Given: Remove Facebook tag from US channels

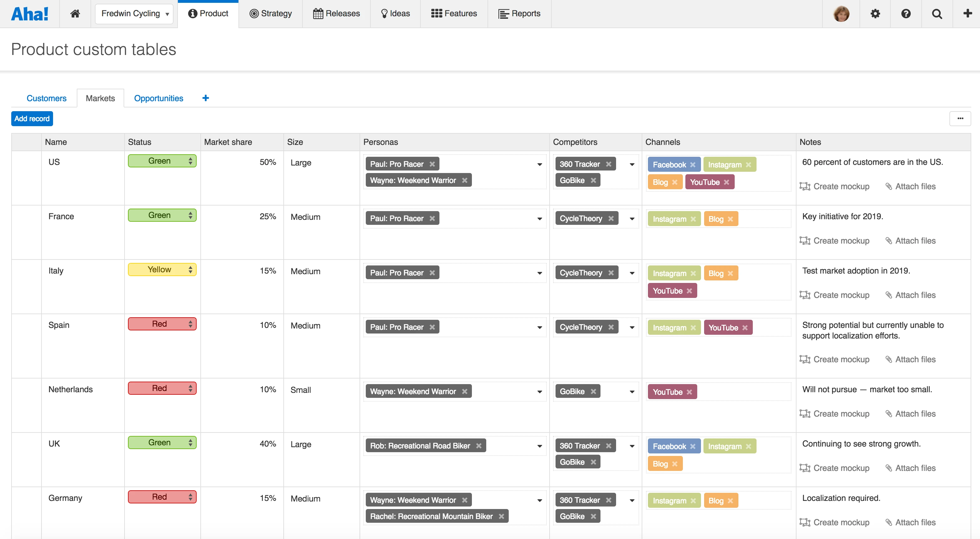Looking at the screenshot, I should point(693,165).
